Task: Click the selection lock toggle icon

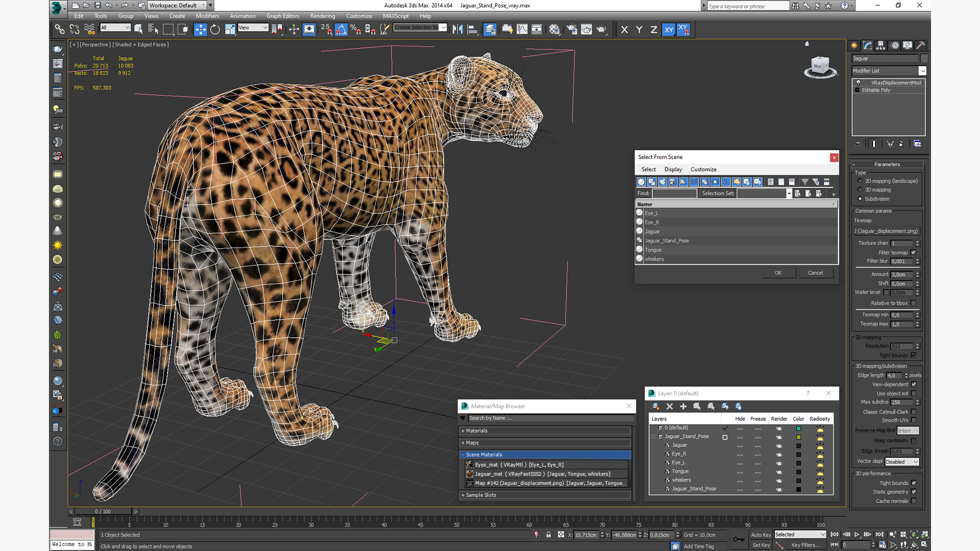Action: (548, 535)
